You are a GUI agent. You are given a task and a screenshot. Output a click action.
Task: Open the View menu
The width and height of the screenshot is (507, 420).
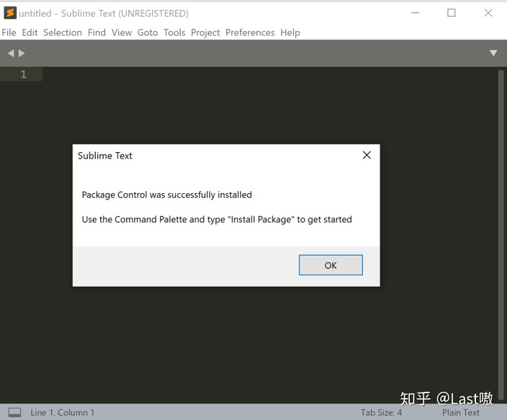[122, 32]
